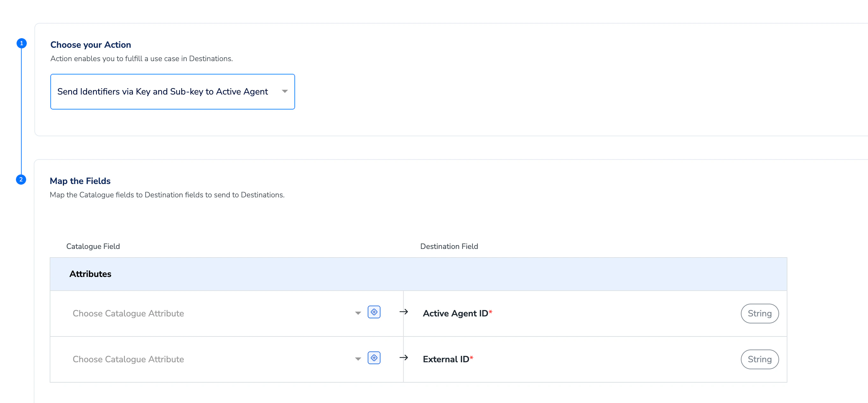Click the mapping arrow before External ID
Viewport: 868px width, 403px height.
click(403, 357)
